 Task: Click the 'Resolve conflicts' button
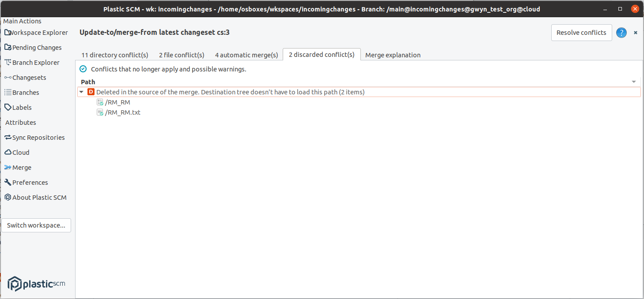581,32
